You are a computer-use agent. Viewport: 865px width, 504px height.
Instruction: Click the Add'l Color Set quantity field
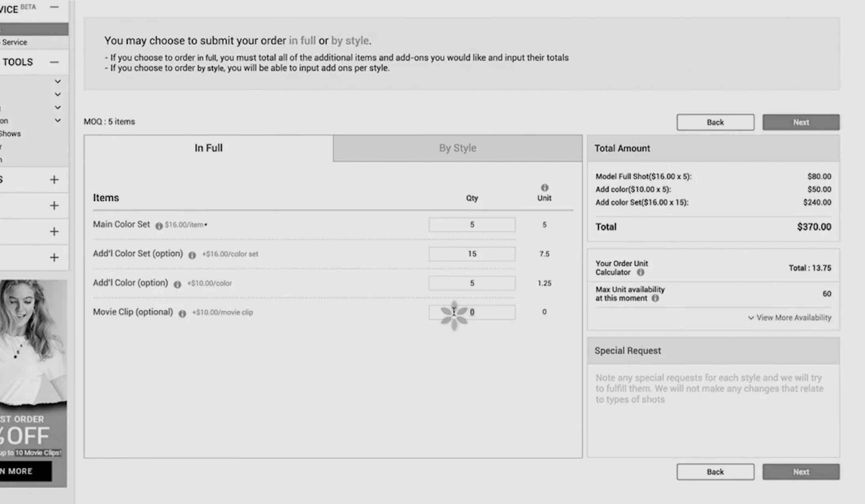pos(472,254)
